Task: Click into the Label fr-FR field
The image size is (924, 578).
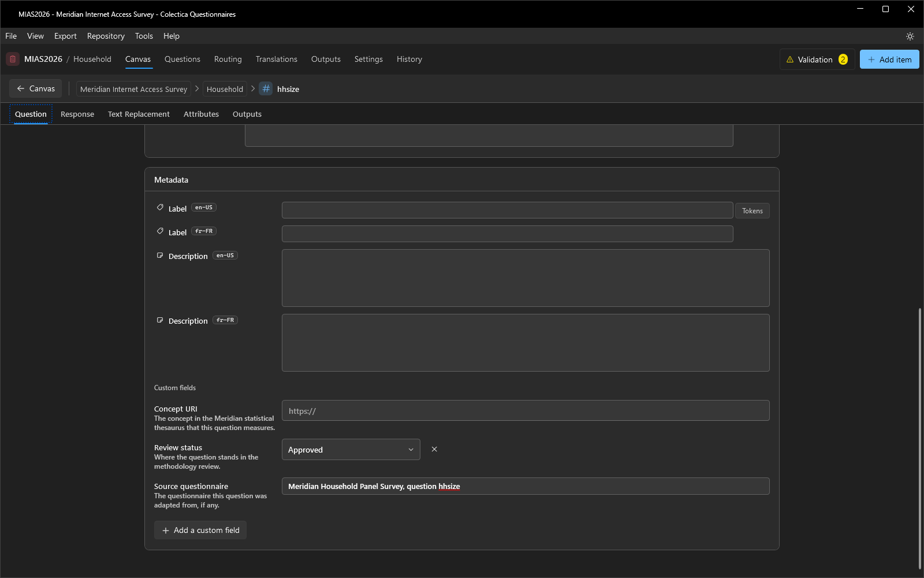Action: click(508, 234)
